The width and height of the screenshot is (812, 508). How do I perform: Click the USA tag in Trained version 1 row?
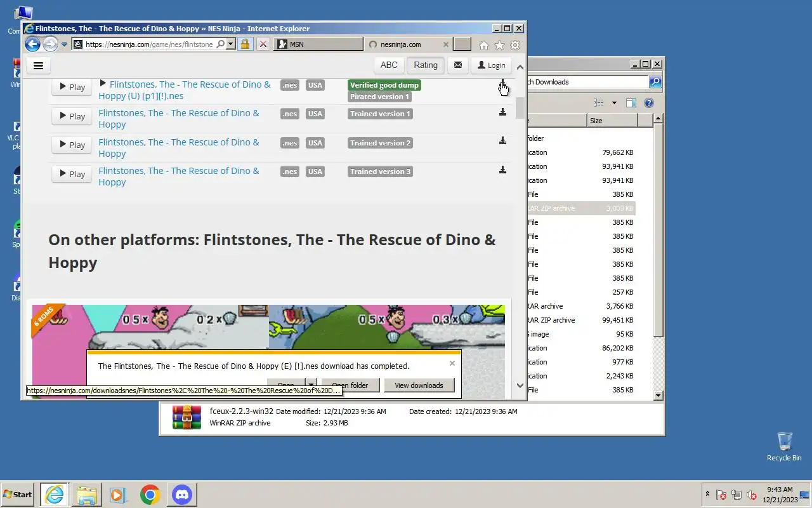(315, 114)
